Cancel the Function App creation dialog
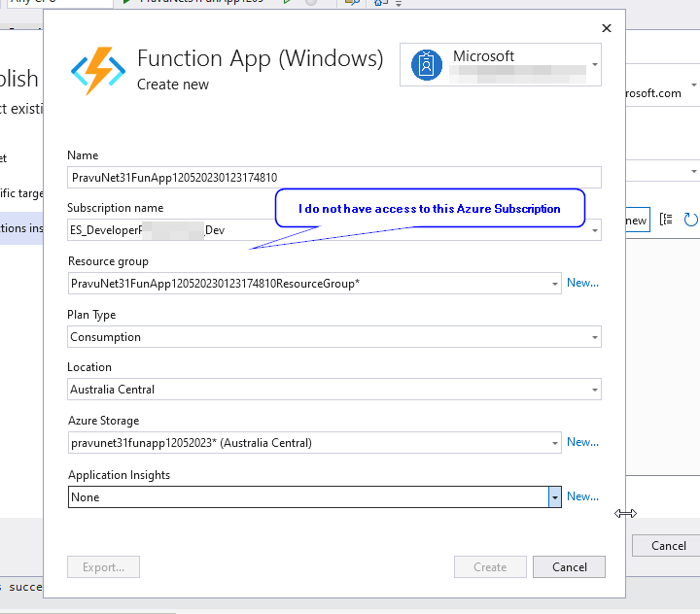This screenshot has height=614, width=700. click(569, 567)
